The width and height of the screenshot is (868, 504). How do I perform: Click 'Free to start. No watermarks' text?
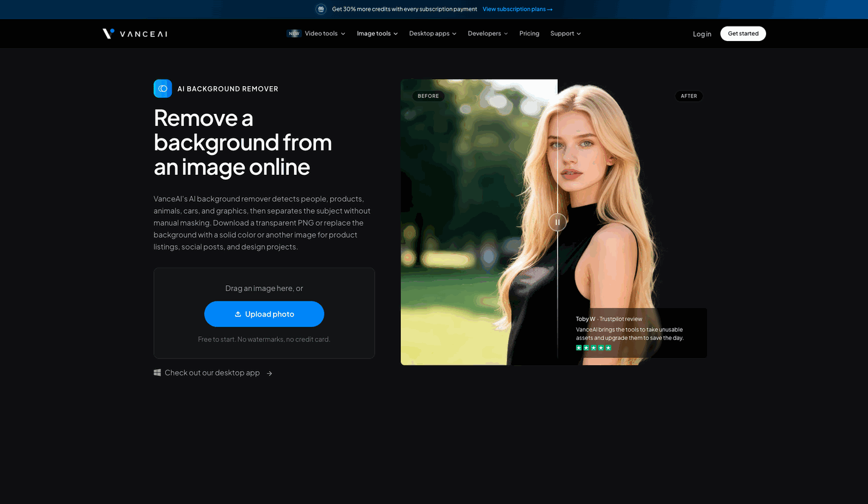pyautogui.click(x=264, y=339)
